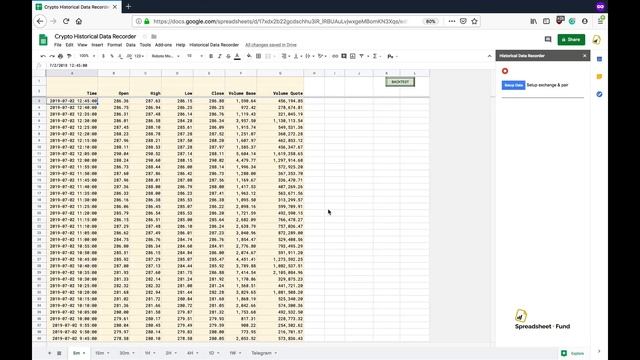This screenshot has height=360, width=640.
Task: Hide the menus with collapse arrow
Action: pos(489,56)
